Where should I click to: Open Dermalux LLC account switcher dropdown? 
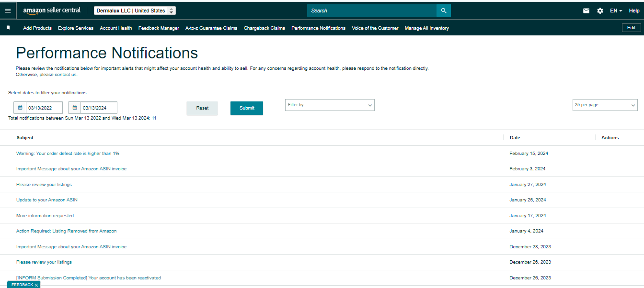coord(135,11)
